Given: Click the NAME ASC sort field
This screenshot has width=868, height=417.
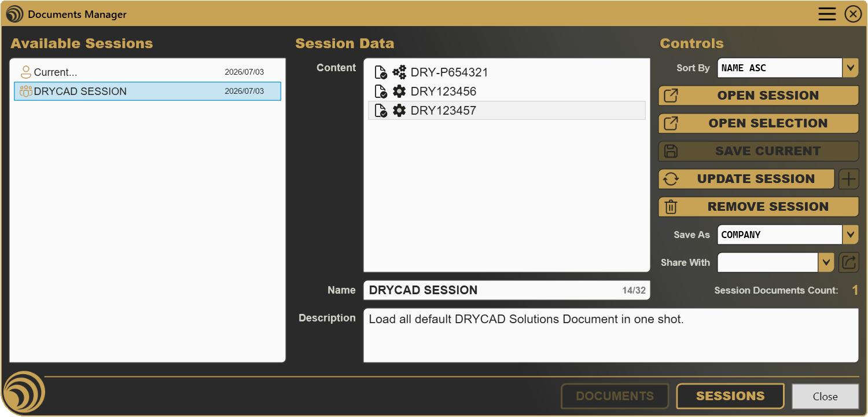Looking at the screenshot, I should (779, 68).
